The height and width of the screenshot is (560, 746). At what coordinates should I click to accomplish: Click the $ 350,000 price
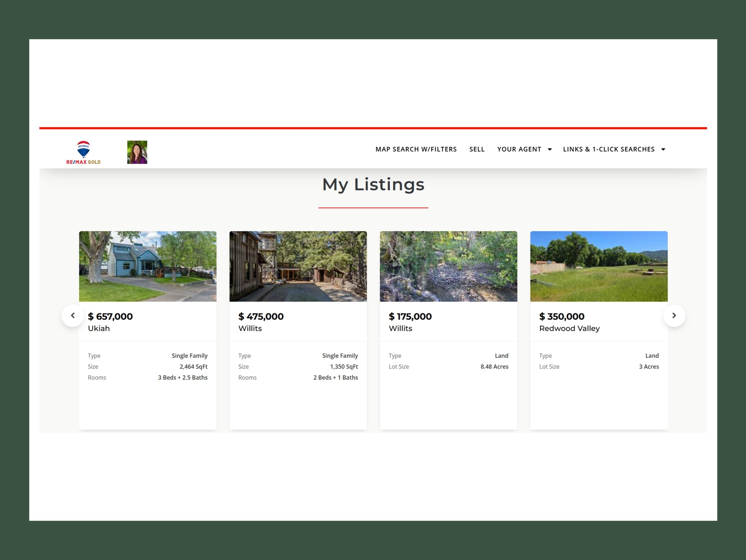(x=562, y=316)
